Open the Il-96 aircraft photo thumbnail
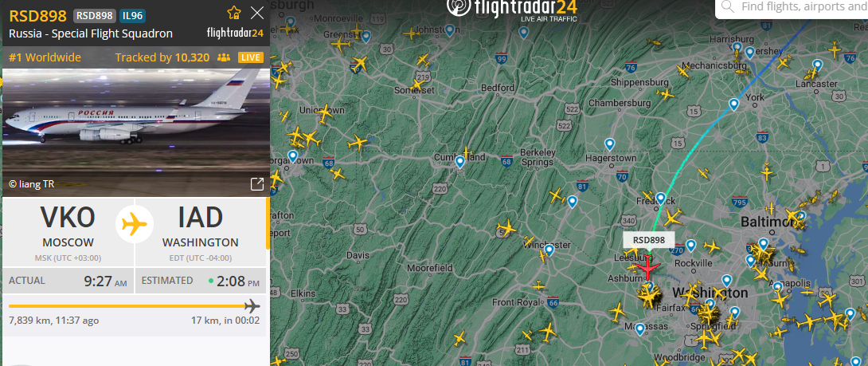The width and height of the screenshot is (868, 366). click(135, 132)
